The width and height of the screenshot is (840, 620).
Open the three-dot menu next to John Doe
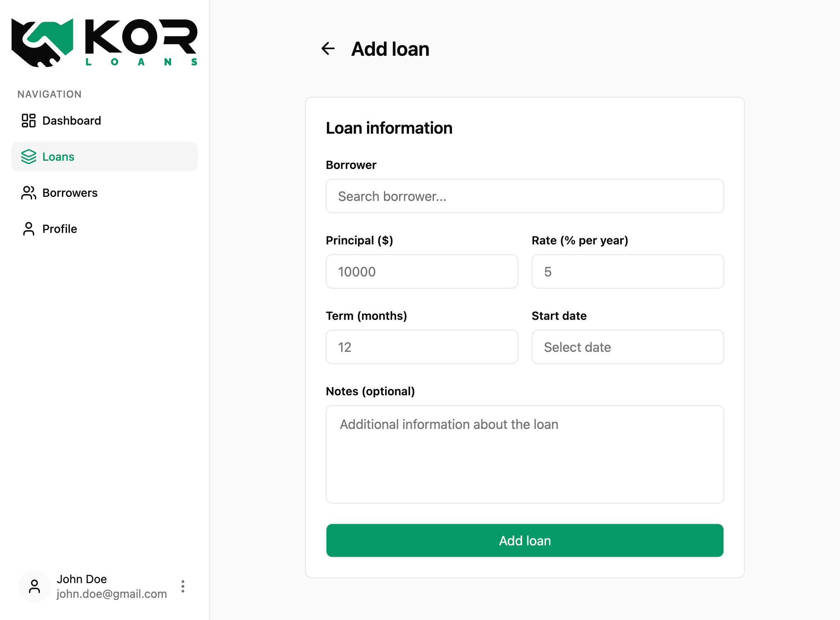(x=183, y=586)
